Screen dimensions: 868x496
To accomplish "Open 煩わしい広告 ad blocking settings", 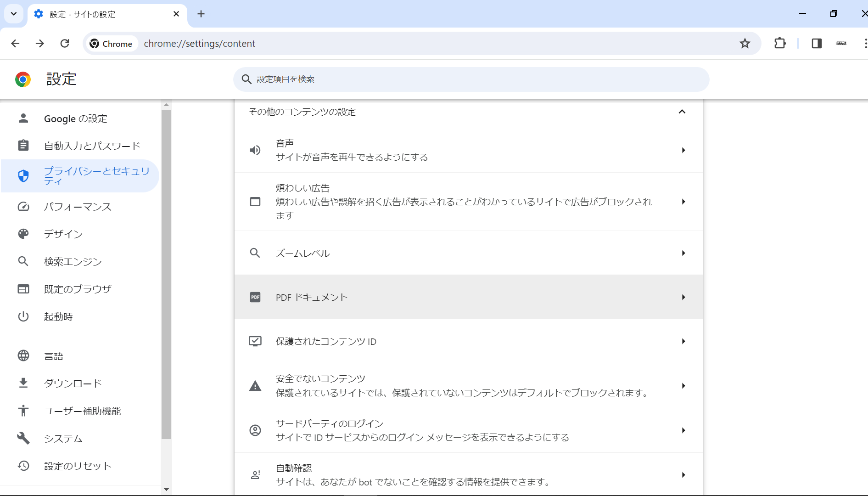I will 468,202.
